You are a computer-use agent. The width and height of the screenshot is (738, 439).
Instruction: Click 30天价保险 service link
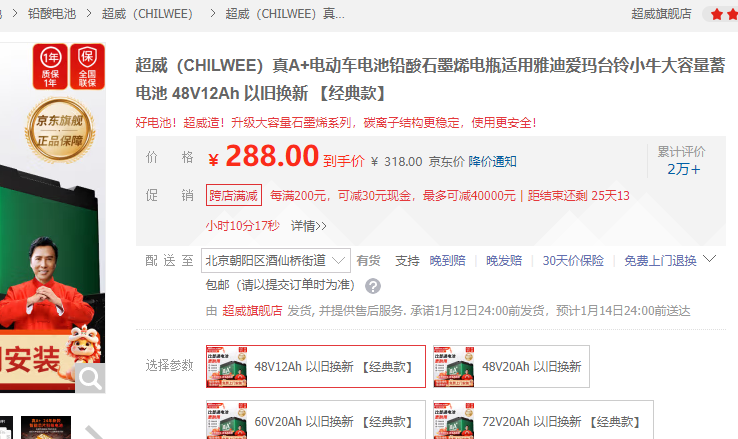click(573, 261)
